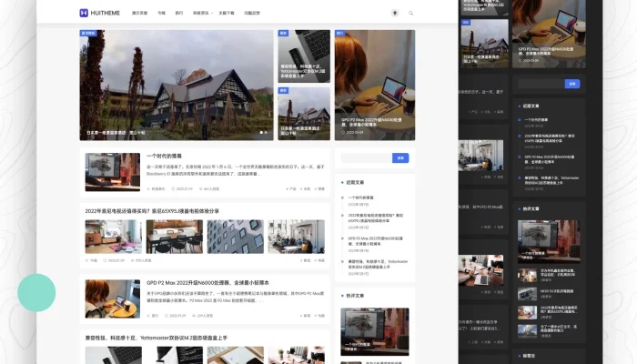The image size is (637, 364).
Task: Click the sidebar search input field
Action: [364, 157]
